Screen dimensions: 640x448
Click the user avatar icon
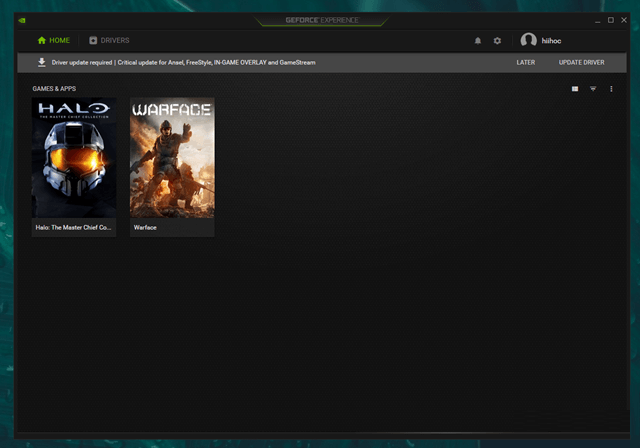(528, 40)
